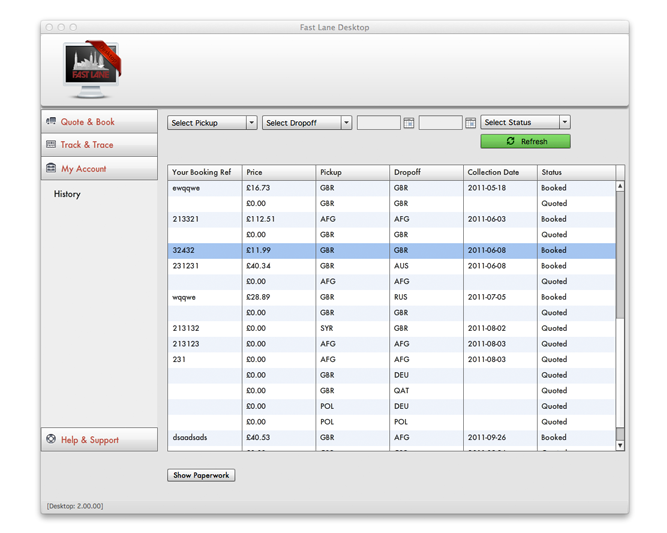The width and height of the screenshot is (667, 533).
Task: Click the Fast Lane Desktop monitor logo
Action: [x=92, y=70]
